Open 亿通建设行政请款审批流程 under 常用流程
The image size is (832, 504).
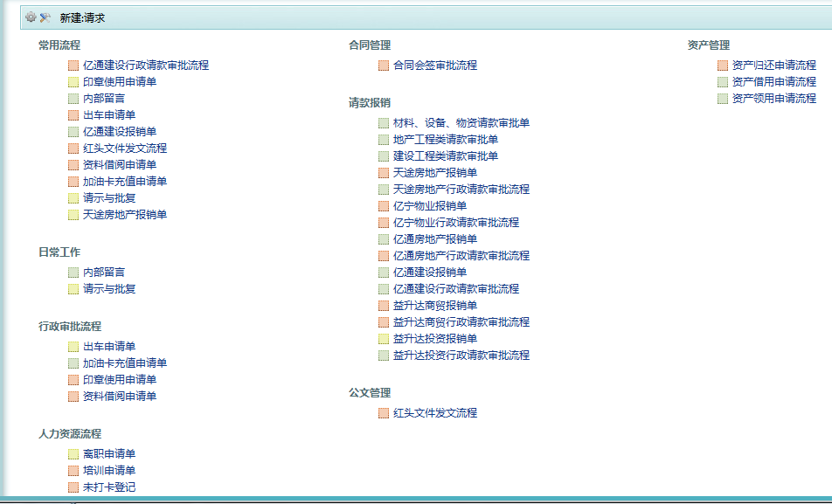tap(146, 66)
